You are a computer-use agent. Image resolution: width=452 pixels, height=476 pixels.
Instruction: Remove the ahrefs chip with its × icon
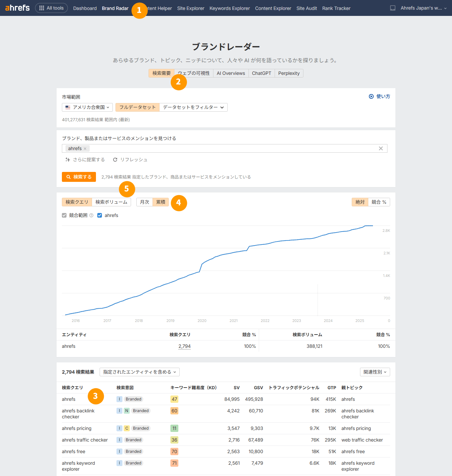(x=85, y=148)
